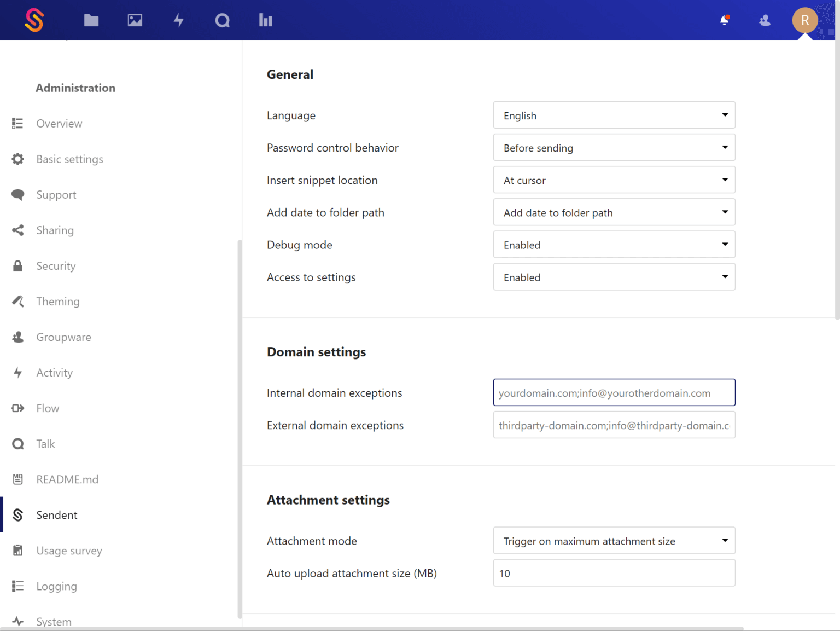Expand the Password control behavior dropdown

614,147
